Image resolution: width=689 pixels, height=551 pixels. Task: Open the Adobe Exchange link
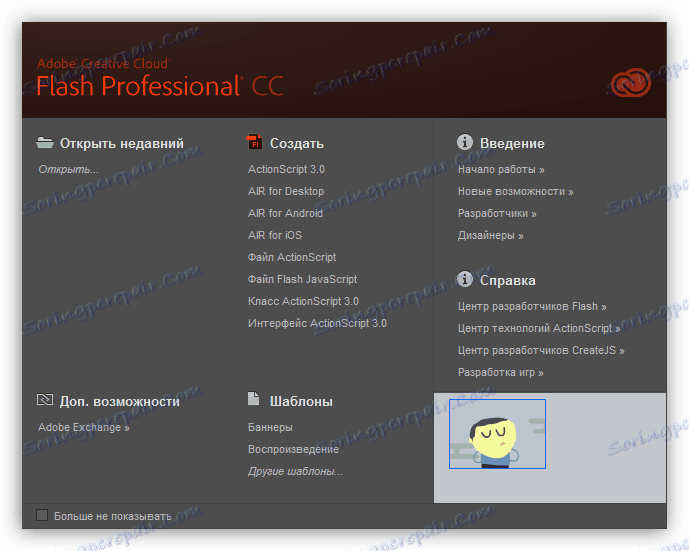(83, 427)
